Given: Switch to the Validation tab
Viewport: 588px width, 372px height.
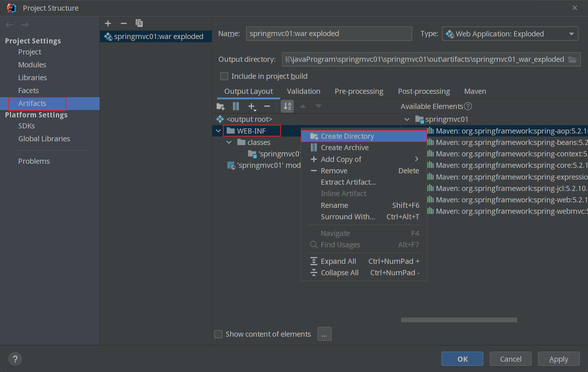Looking at the screenshot, I should coord(303,91).
